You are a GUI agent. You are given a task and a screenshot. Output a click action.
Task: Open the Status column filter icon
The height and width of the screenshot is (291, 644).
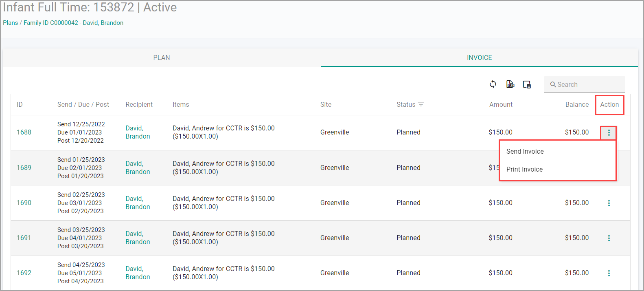[x=421, y=105]
